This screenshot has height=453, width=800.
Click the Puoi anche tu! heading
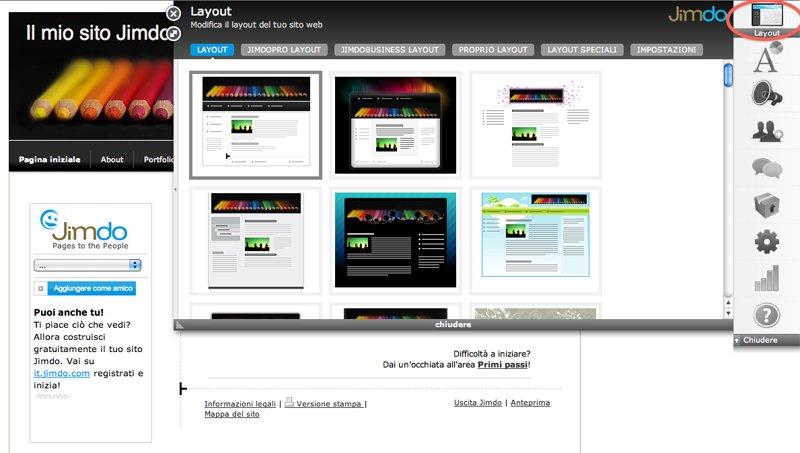(68, 312)
